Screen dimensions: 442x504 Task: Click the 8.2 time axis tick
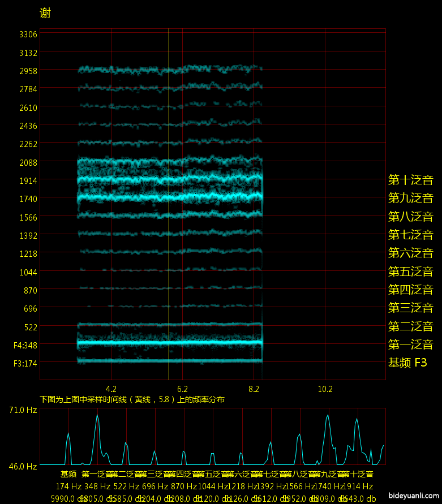[254, 389]
